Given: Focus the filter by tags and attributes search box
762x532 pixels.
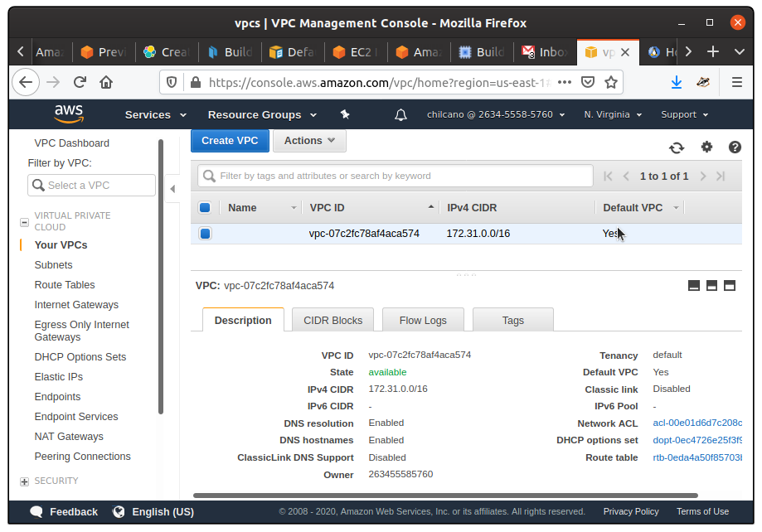Looking at the screenshot, I should pos(395,176).
